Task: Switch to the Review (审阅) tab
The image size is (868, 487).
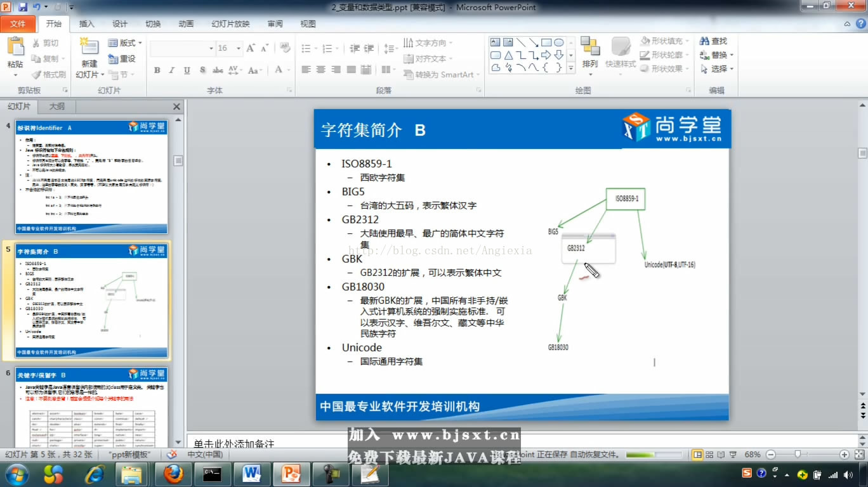Action: [275, 24]
